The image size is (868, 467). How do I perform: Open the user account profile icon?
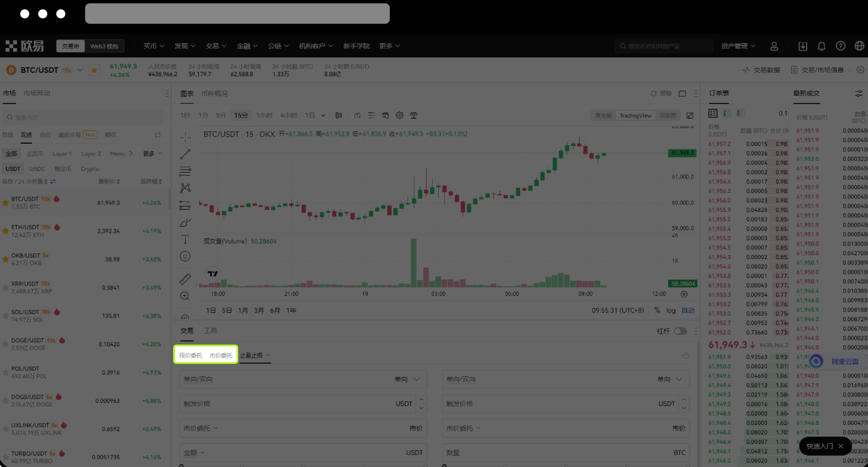pyautogui.click(x=774, y=46)
